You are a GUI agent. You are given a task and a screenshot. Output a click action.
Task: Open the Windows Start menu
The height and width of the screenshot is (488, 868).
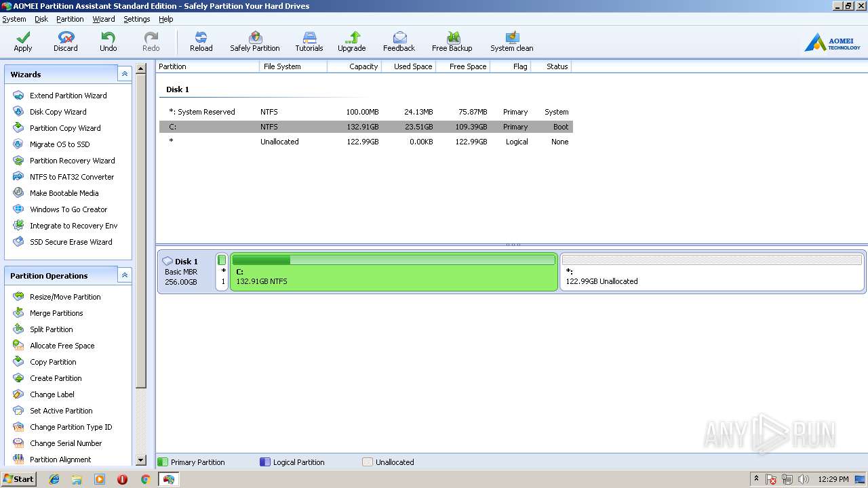18,479
